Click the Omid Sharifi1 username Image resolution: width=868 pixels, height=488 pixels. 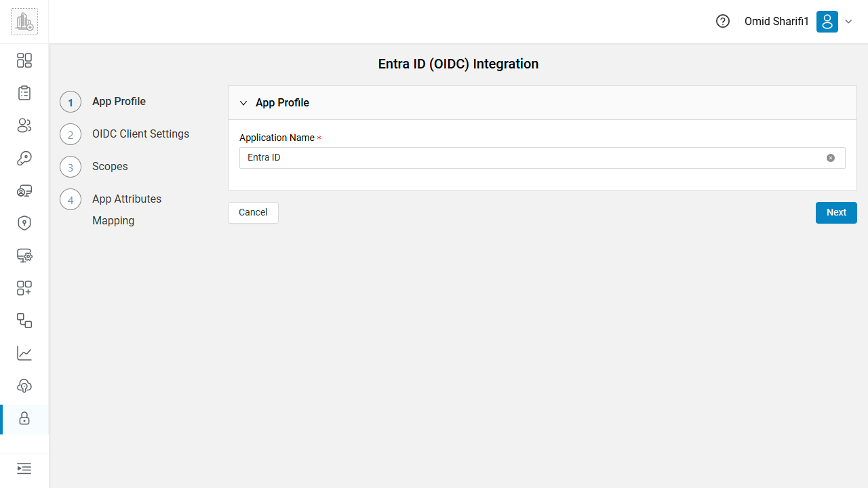(x=776, y=22)
